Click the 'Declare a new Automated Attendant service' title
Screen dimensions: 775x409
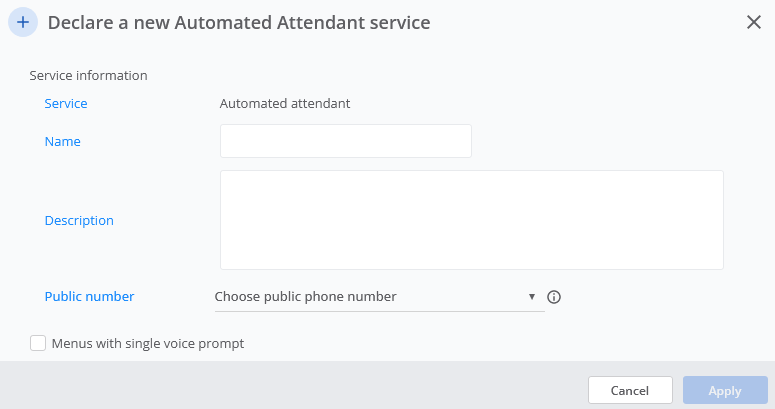(239, 23)
